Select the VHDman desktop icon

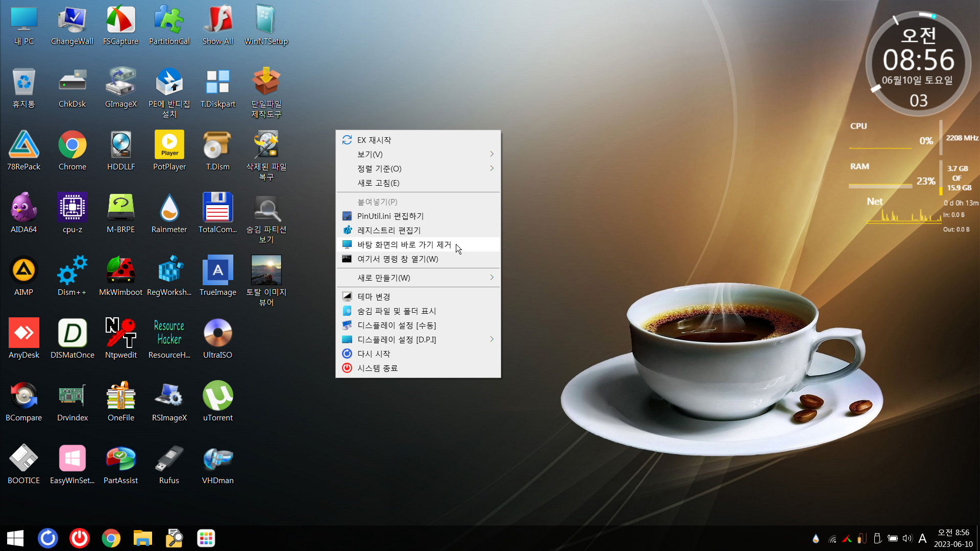click(x=217, y=465)
